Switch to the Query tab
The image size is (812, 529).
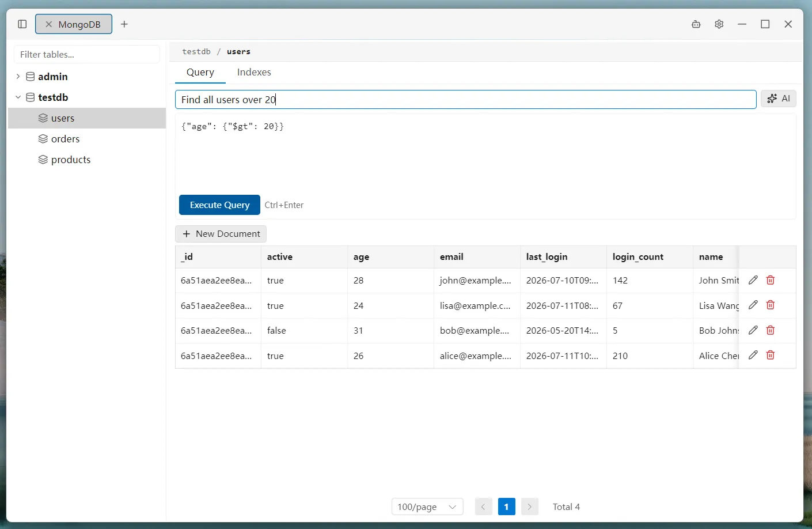point(200,72)
